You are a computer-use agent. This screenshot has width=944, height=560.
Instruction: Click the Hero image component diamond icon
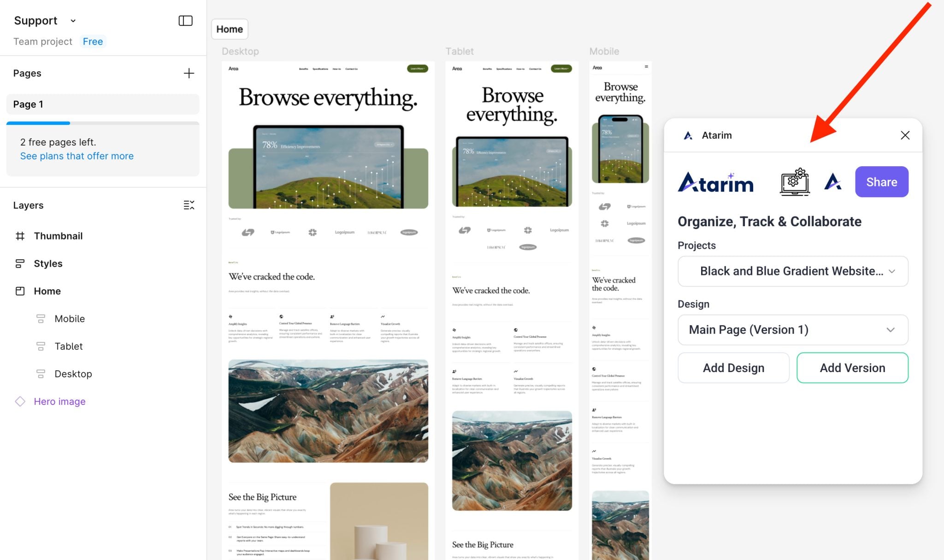coord(20,401)
